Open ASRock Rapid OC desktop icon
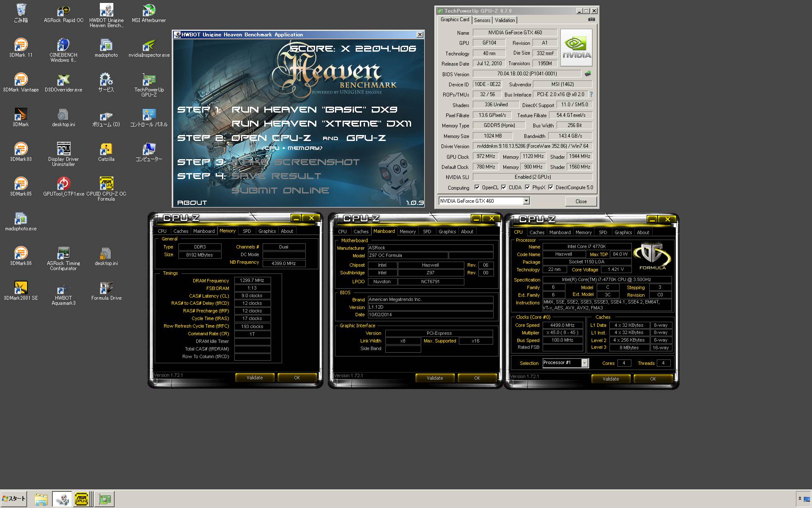This screenshot has width=812, height=508. (63, 13)
